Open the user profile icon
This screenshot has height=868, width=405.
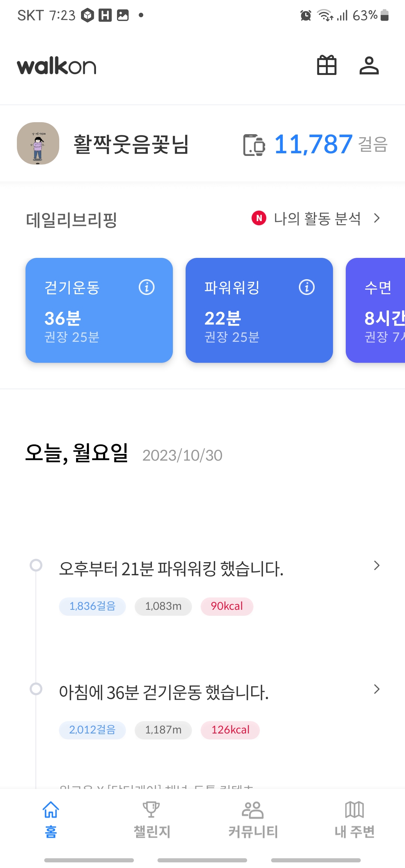369,66
